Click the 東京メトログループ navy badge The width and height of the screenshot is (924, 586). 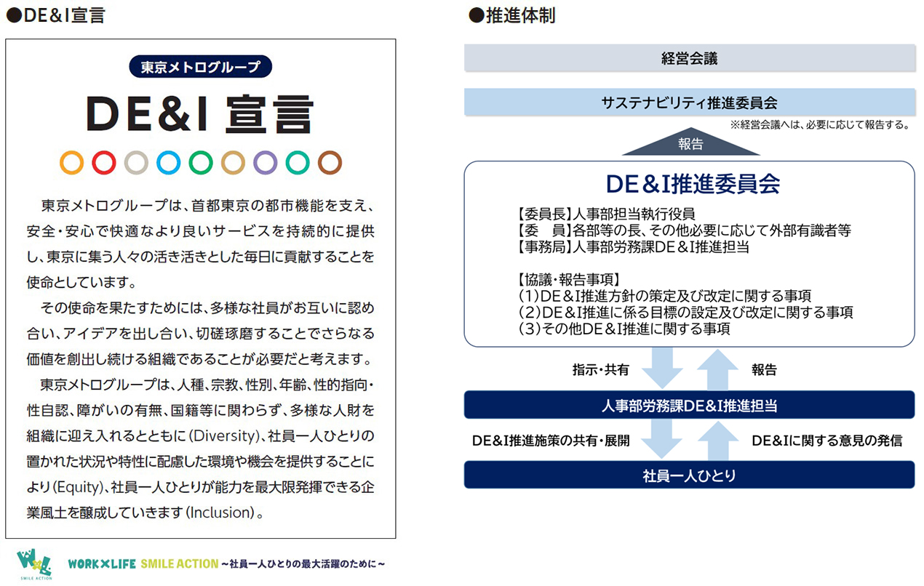point(200,67)
